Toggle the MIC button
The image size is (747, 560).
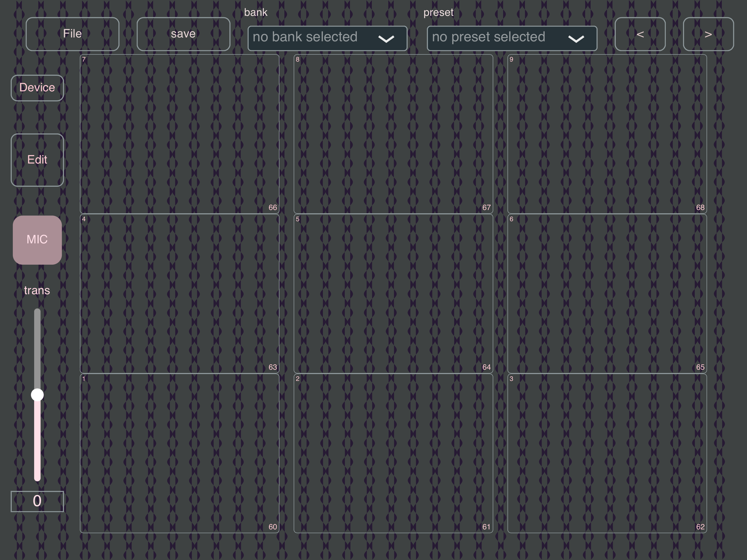click(x=37, y=240)
